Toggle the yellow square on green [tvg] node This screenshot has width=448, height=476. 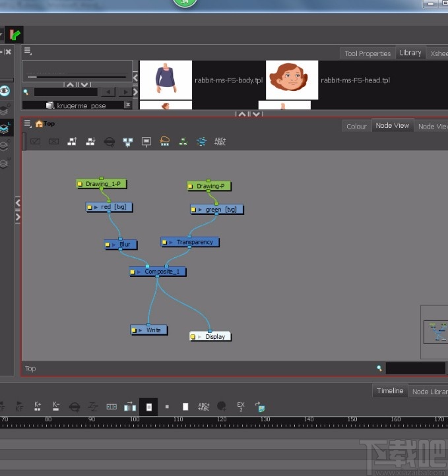tap(193, 210)
